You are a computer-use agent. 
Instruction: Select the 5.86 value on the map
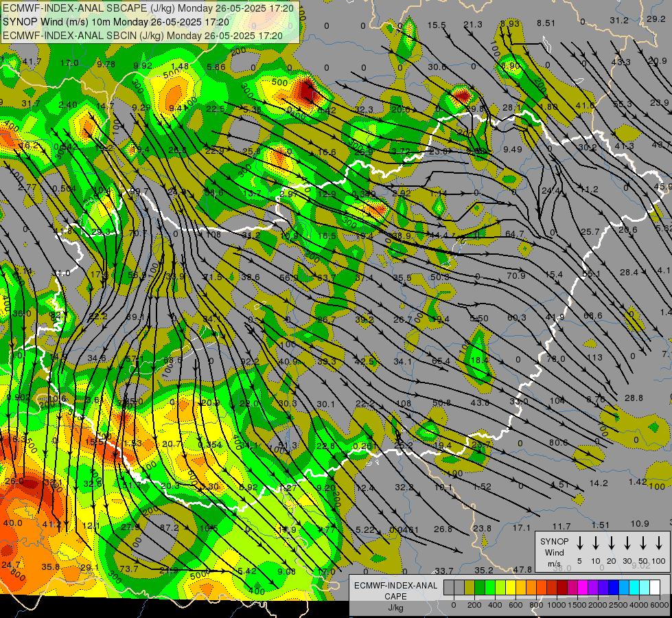coord(216,67)
